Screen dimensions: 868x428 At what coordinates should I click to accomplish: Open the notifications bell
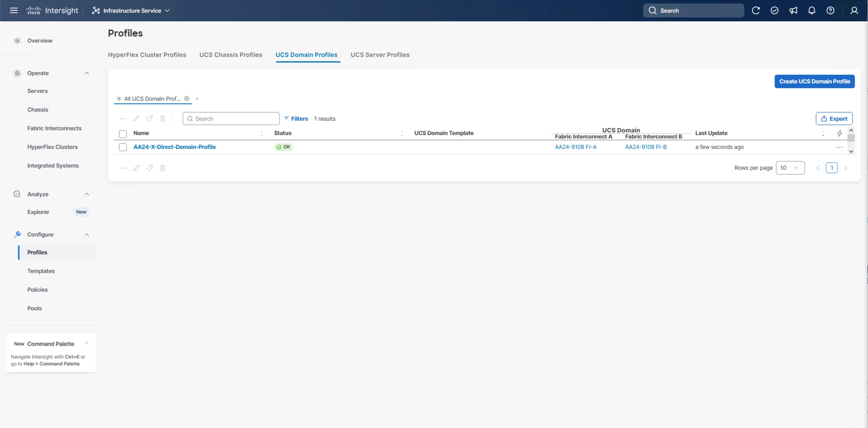812,10
